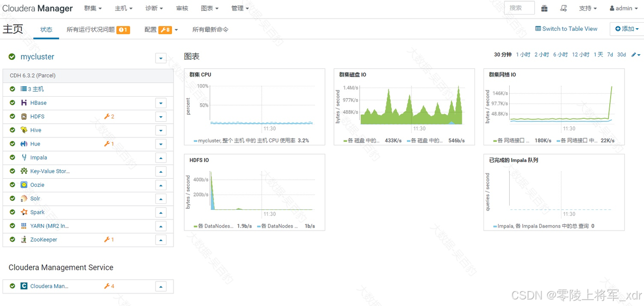Screen dimensions: 644x306
Task: Open ZooKeeper wrench configuration warning
Action: (x=109, y=240)
